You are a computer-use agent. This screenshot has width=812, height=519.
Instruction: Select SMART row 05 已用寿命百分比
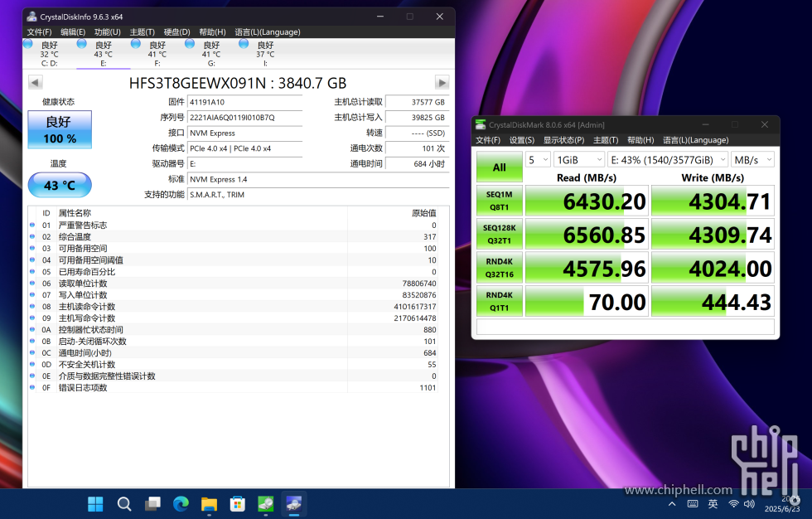click(x=233, y=272)
